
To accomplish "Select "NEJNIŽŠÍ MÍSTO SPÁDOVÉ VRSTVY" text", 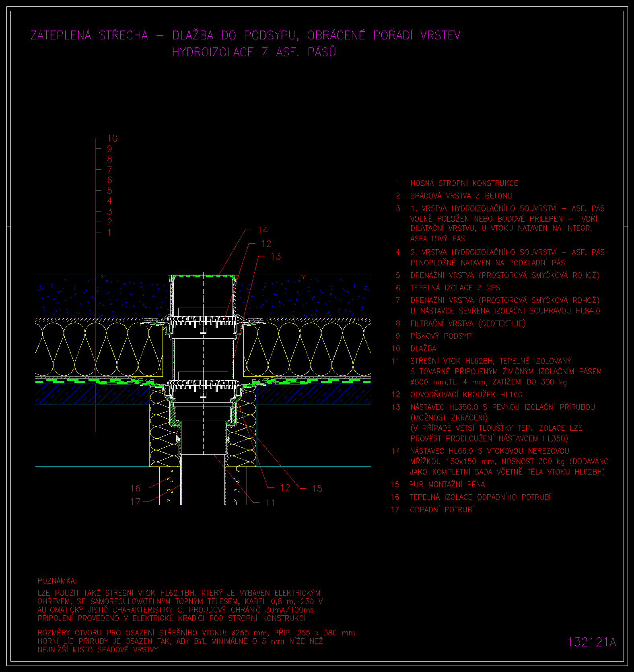I will point(98,650).
